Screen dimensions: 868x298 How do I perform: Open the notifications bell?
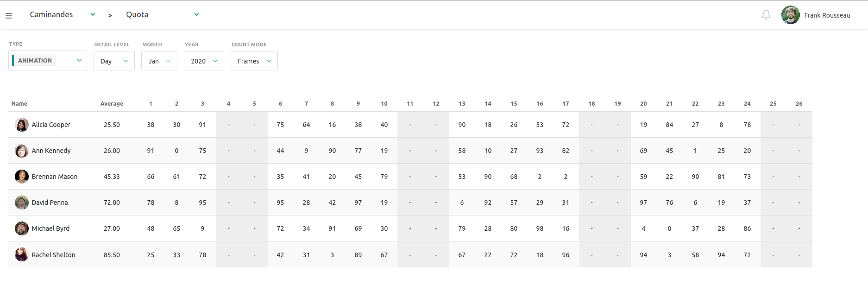(x=766, y=15)
